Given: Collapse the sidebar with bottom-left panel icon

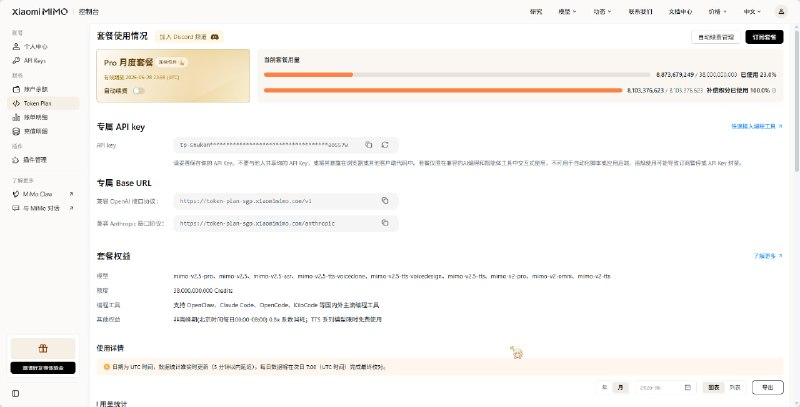Looking at the screenshot, I should coord(16,393).
